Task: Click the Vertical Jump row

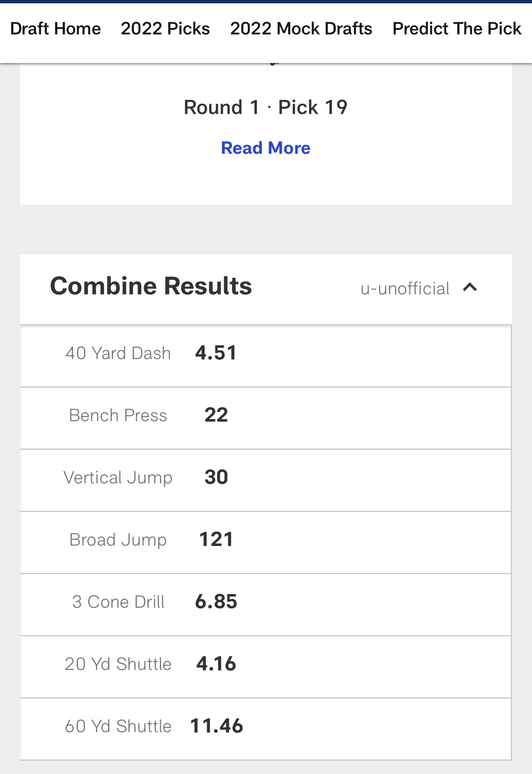Action: coord(266,480)
